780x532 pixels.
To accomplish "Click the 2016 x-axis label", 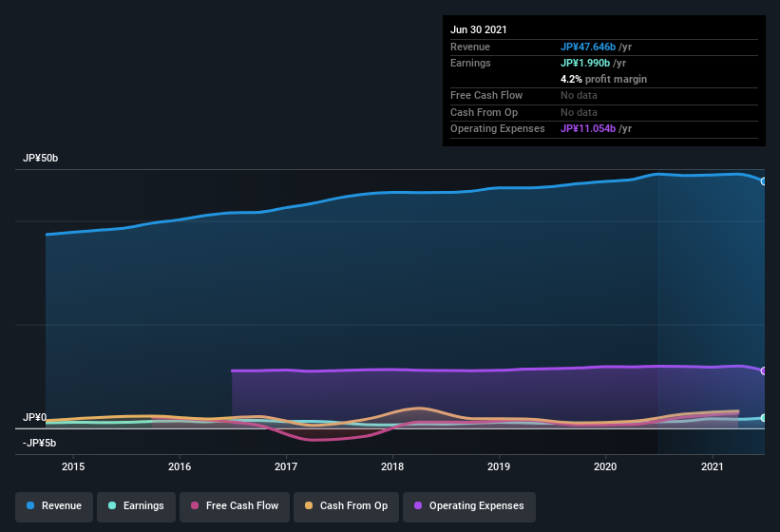I will tap(180, 466).
